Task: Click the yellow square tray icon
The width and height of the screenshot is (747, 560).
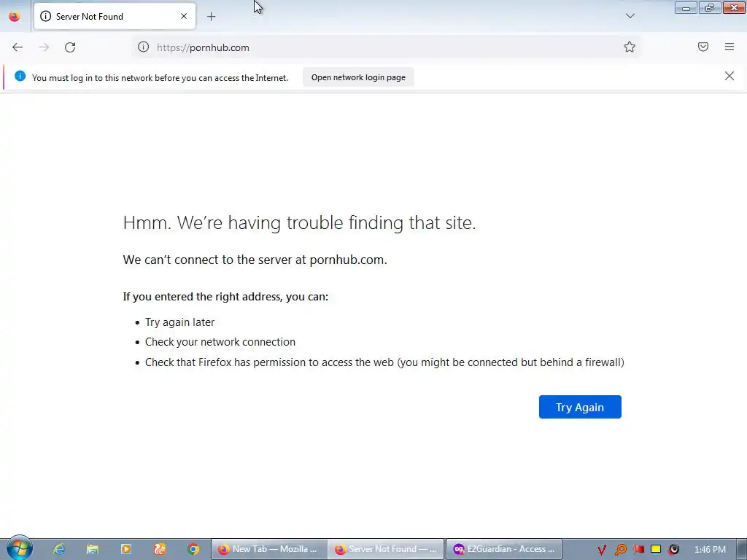Action: pyautogui.click(x=656, y=550)
